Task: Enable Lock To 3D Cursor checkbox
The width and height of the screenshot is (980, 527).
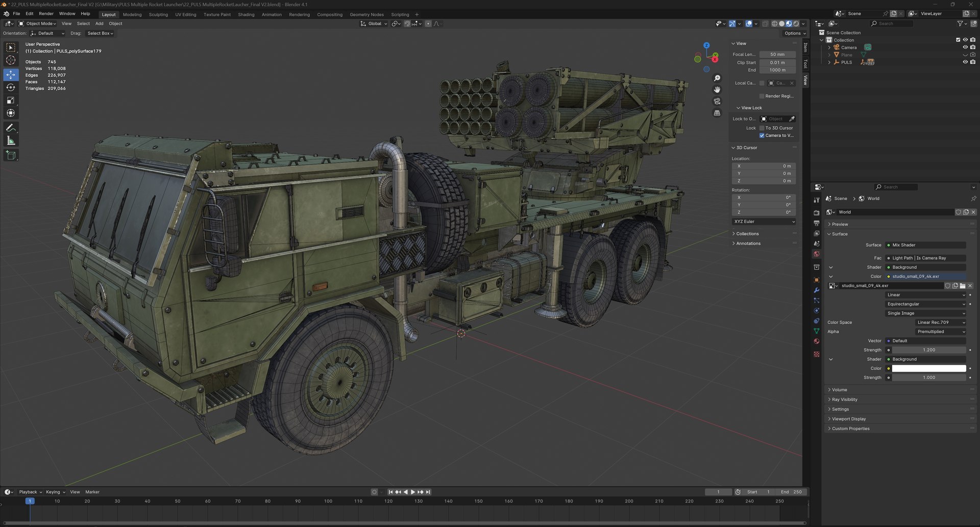Action: click(762, 128)
